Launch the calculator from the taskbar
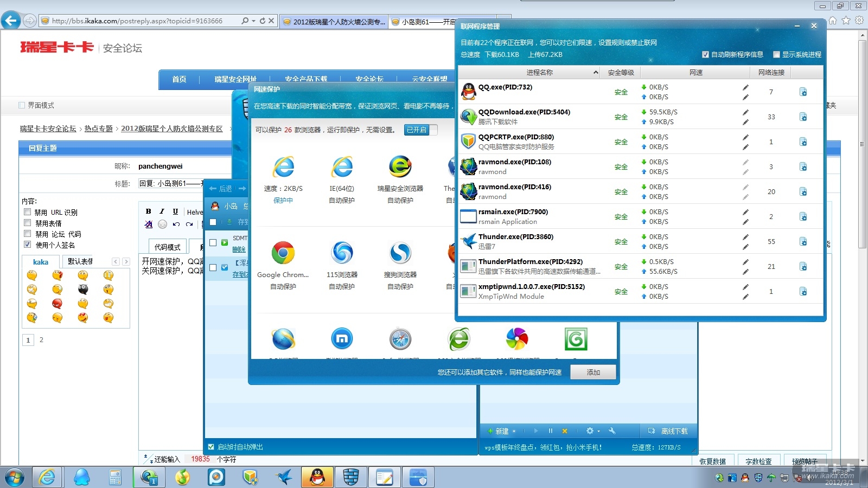Viewport: 868px width, 488px height. tap(115, 477)
